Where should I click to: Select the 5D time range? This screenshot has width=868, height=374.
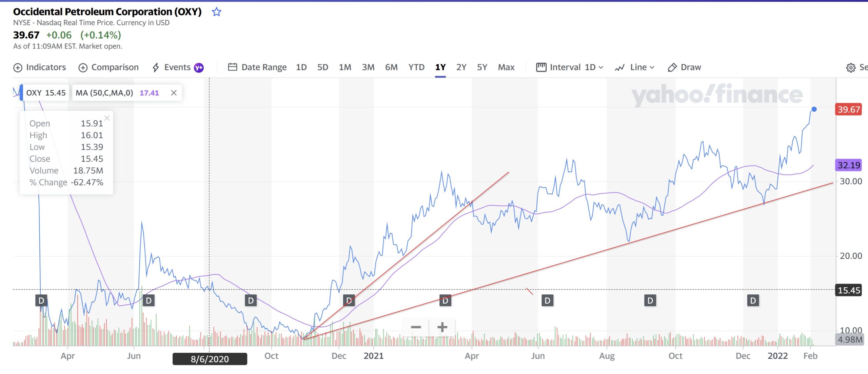click(x=322, y=67)
